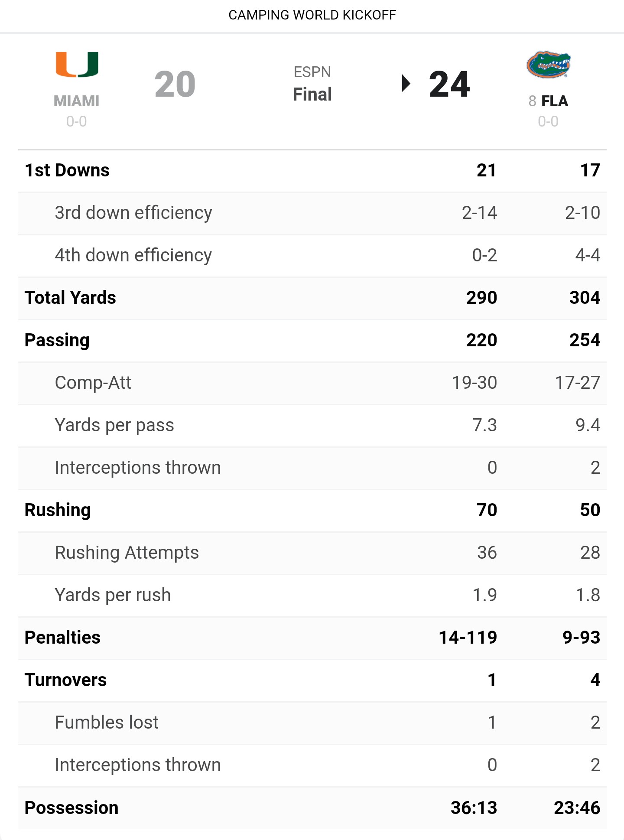Click the Fumbles lost row
Image resolution: width=624 pixels, height=840 pixels.
[312, 723]
